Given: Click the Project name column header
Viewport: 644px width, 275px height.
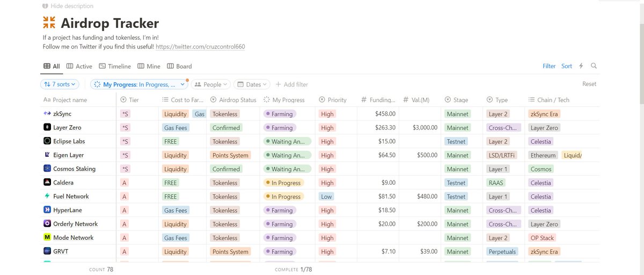Looking at the screenshot, I should click(79, 100).
